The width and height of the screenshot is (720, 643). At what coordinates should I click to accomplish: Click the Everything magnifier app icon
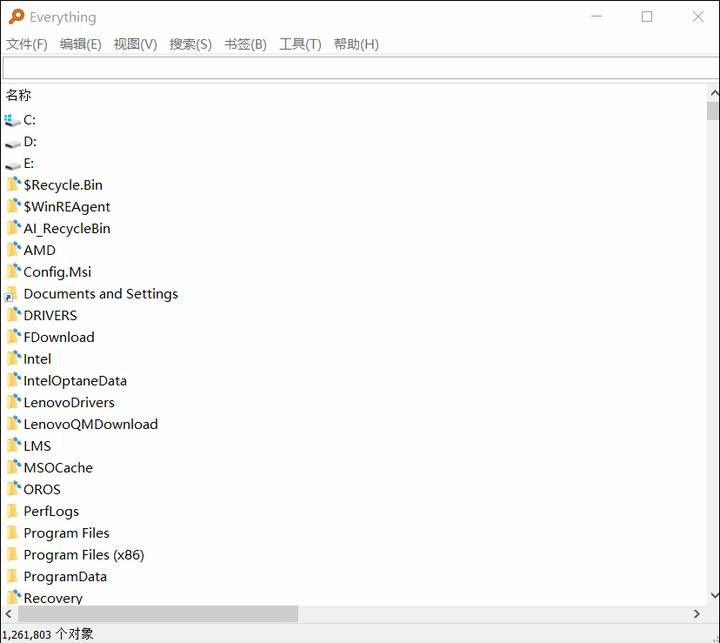pos(16,17)
